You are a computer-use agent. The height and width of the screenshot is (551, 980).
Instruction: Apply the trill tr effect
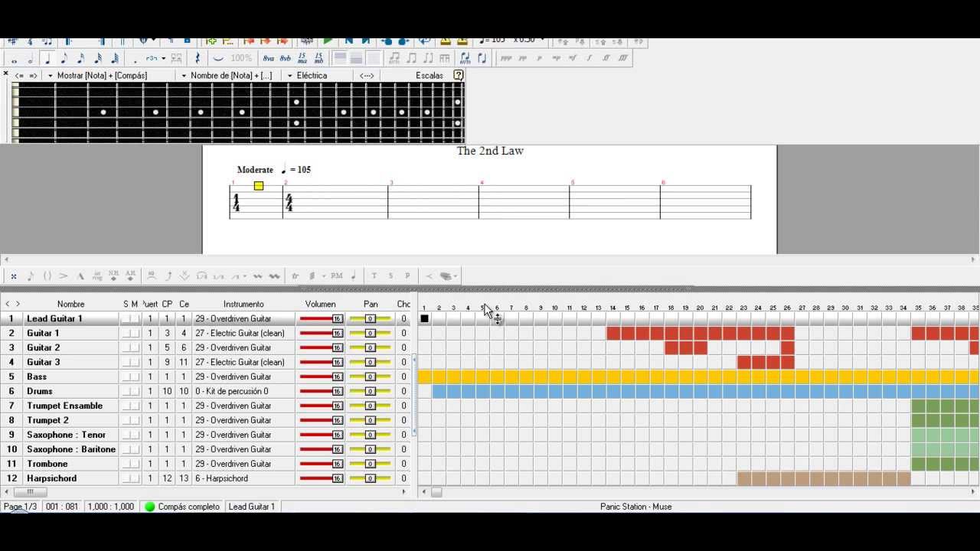pos(295,276)
